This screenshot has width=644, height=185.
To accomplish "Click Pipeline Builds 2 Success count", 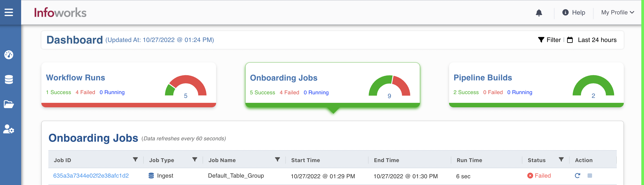I will tap(466, 92).
